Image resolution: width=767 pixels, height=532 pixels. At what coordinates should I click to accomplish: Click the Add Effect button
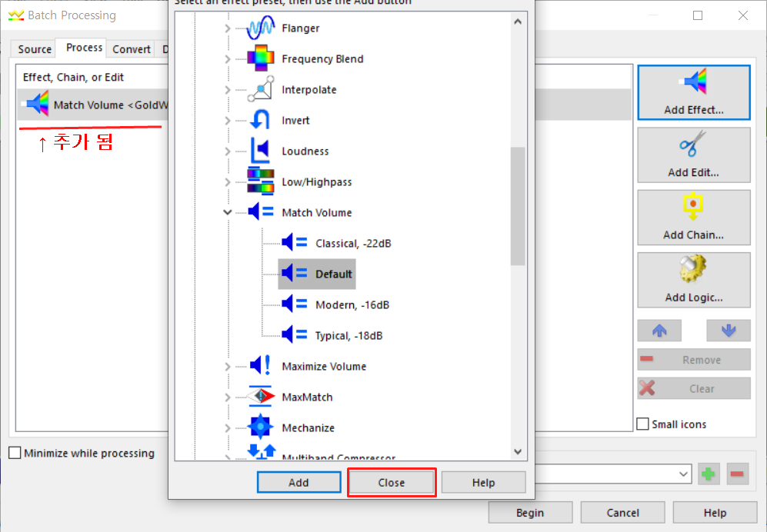(694, 92)
